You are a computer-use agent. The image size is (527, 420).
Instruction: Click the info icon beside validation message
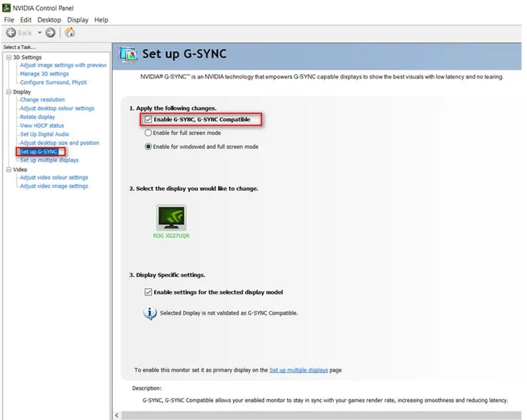click(x=150, y=313)
